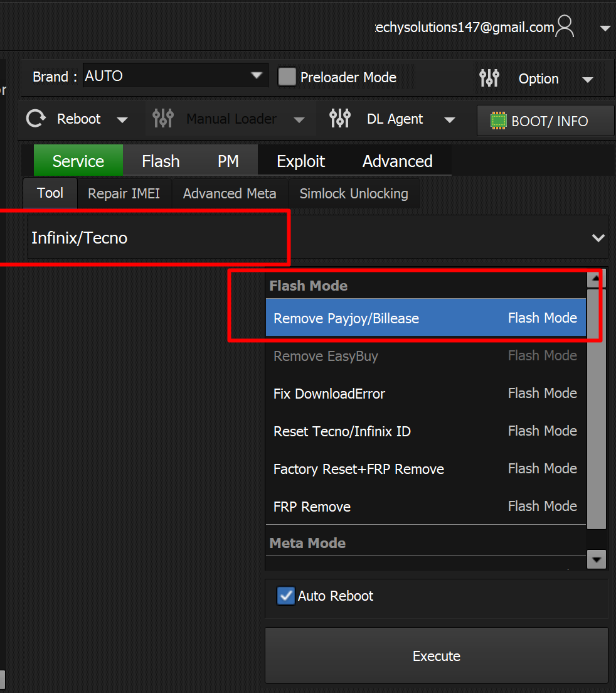Viewport: 616px width, 693px height.
Task: Click the operation list scrollbar thumb
Action: 596,409
